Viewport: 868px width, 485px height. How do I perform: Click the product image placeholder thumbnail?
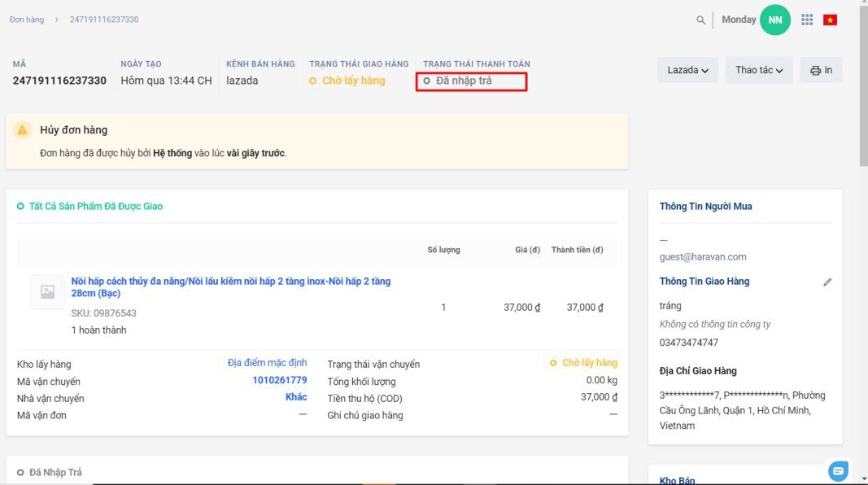click(x=47, y=292)
